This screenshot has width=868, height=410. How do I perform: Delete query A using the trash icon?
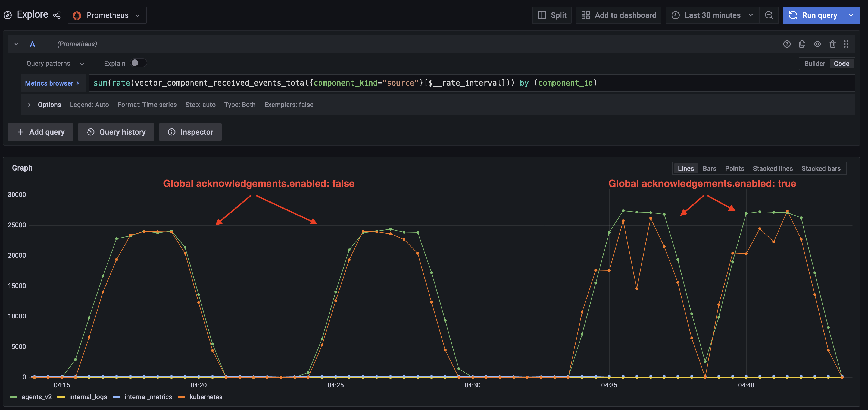(x=833, y=44)
